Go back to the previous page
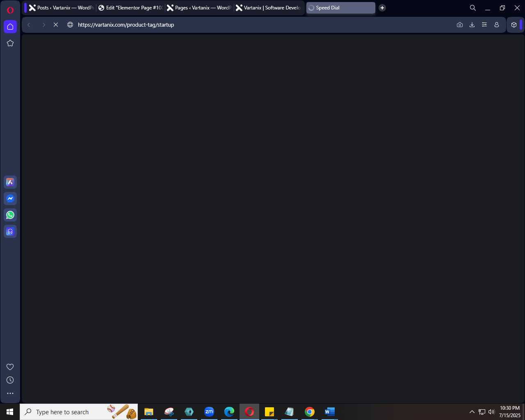Image resolution: width=525 pixels, height=420 pixels. click(29, 25)
